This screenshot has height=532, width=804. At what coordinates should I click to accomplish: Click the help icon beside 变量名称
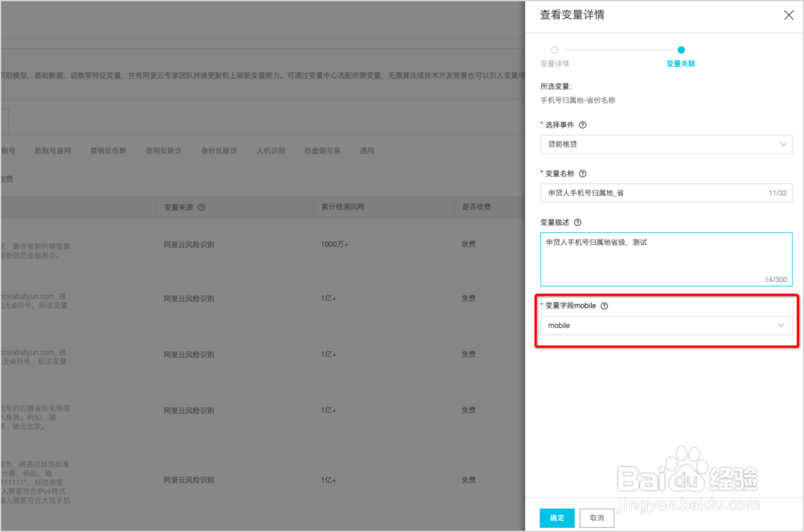[584, 173]
